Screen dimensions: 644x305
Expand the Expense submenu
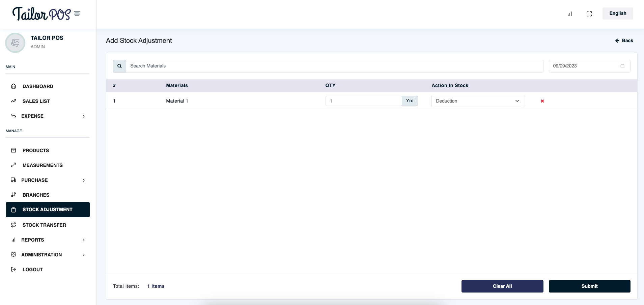(84, 116)
